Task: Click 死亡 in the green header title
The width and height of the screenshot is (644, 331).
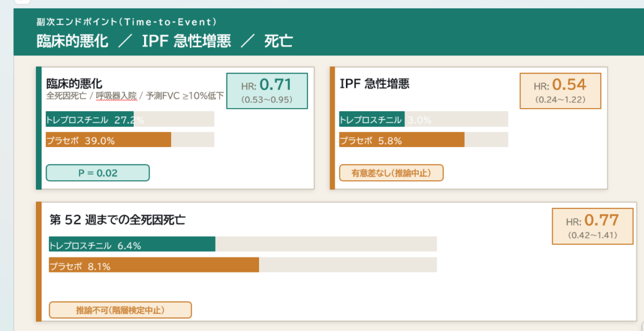Action: click(x=278, y=41)
